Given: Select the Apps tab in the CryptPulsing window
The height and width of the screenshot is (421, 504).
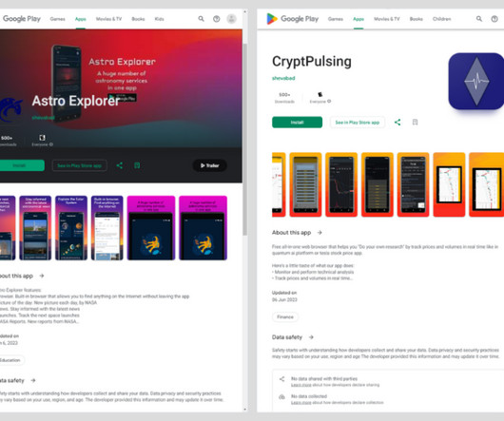Looking at the screenshot, I should point(359,19).
